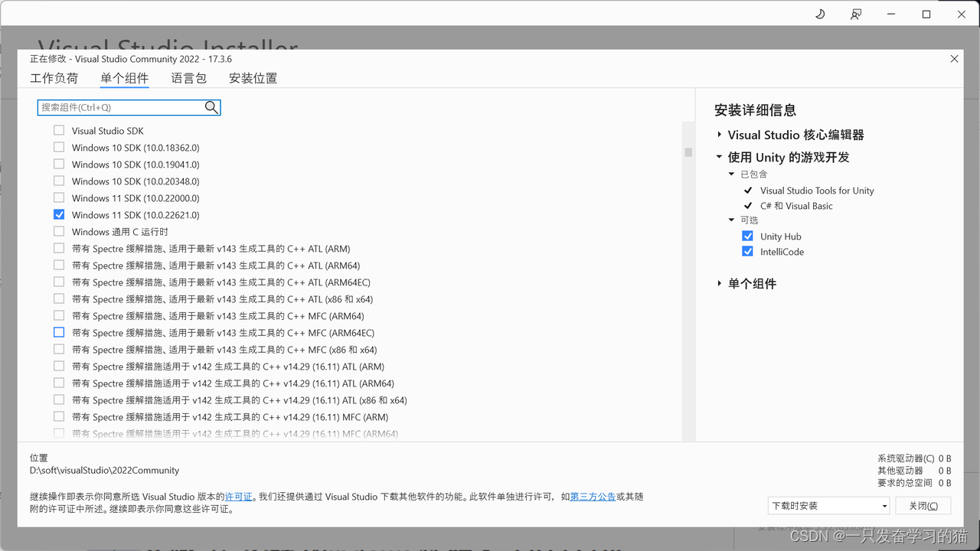This screenshot has height=551, width=980.
Task: Close the modify dialog with X
Action: tap(954, 59)
